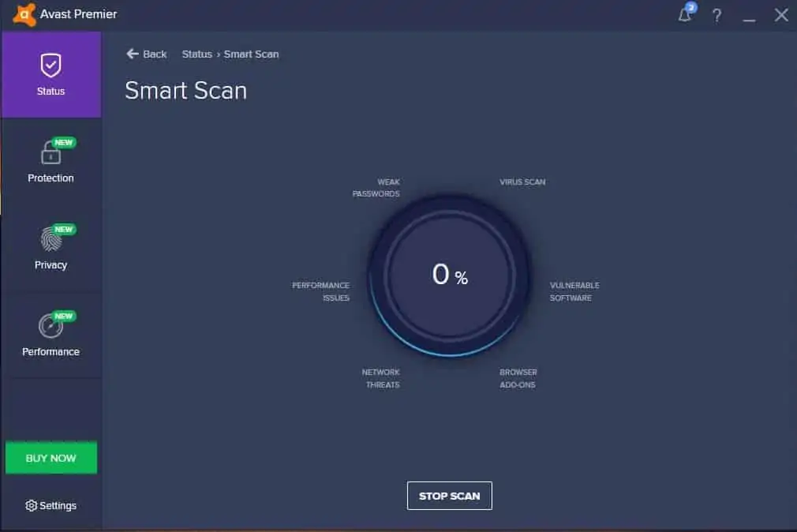This screenshot has width=797, height=532.
Task: Click the Back arrow
Action: (133, 54)
